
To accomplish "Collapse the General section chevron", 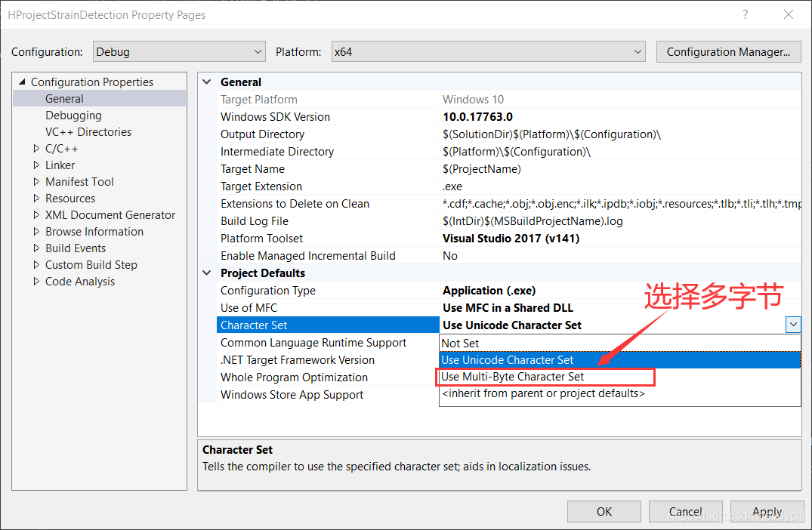I will coord(207,82).
